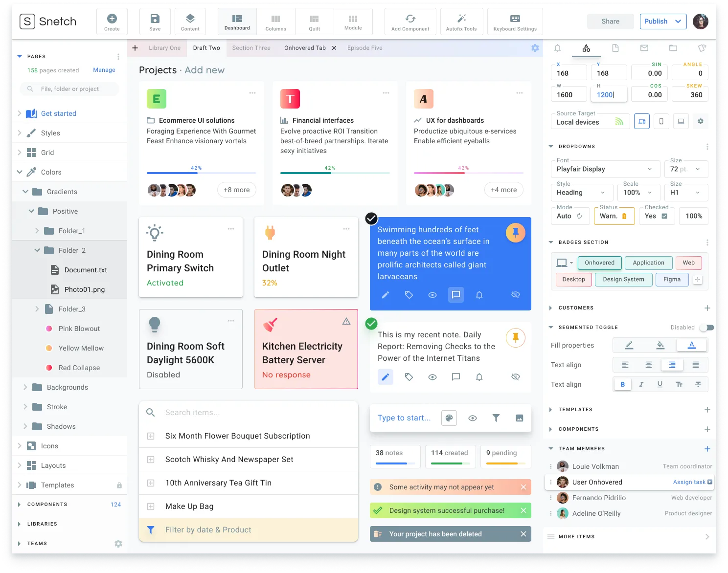Select the fill bucket in Fill properties
728x573 pixels.
[x=660, y=345]
